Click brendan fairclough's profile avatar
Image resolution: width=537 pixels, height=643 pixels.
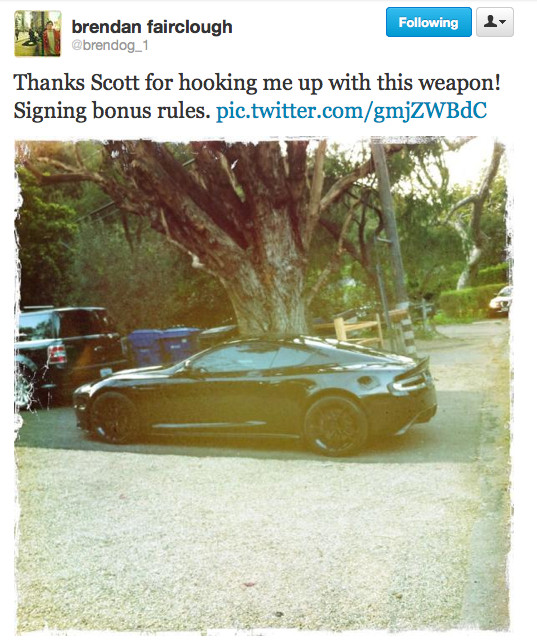(x=38, y=34)
